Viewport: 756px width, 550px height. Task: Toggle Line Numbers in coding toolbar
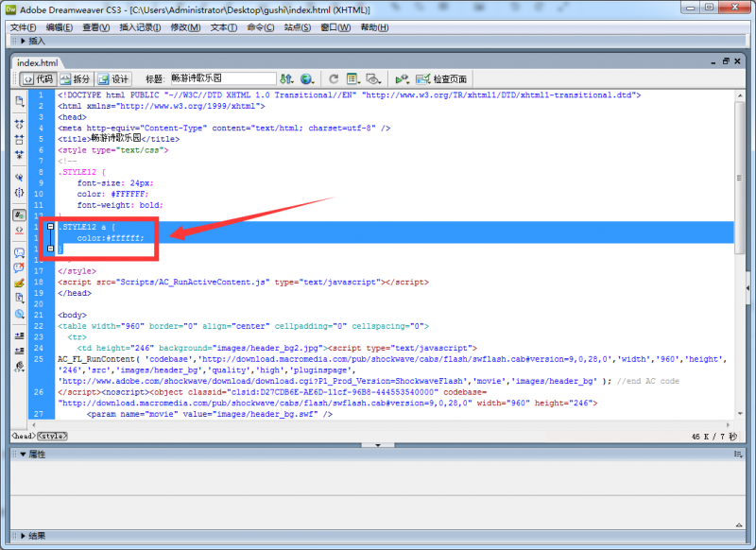coord(19,215)
